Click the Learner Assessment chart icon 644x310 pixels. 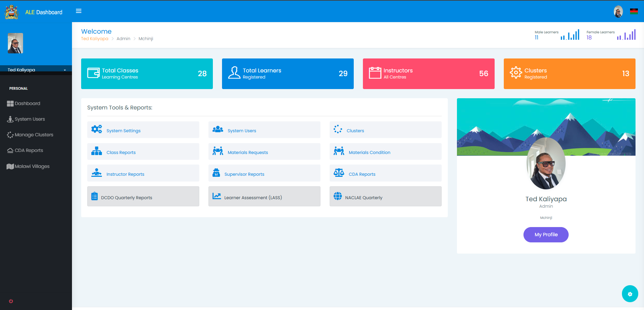(217, 196)
